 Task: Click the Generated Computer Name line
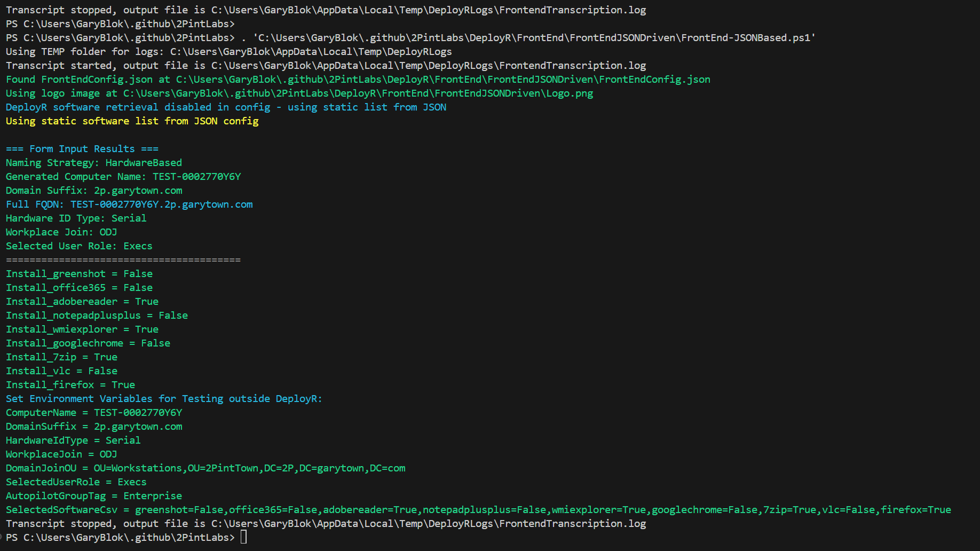[123, 177]
